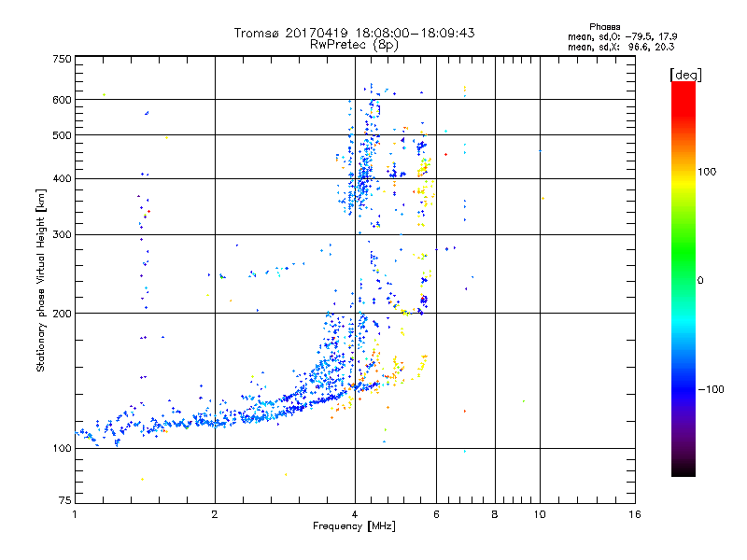
Task: Click the y-axis label '600'
Action: (x=62, y=100)
